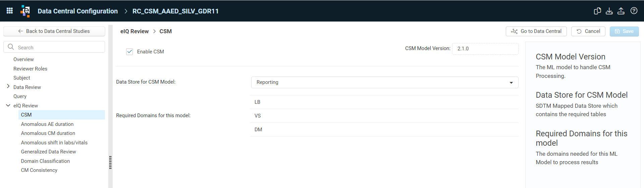Open Anomalous CM duration
Screen dimensions: 644x188
click(x=48, y=133)
